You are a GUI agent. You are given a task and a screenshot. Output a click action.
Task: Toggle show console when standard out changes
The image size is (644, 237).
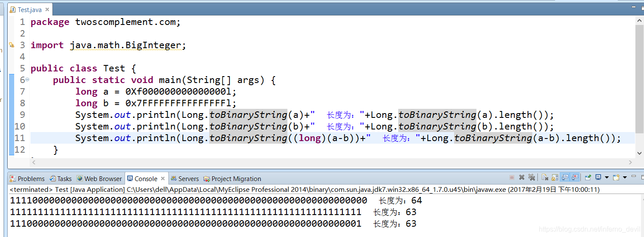[x=565, y=177]
